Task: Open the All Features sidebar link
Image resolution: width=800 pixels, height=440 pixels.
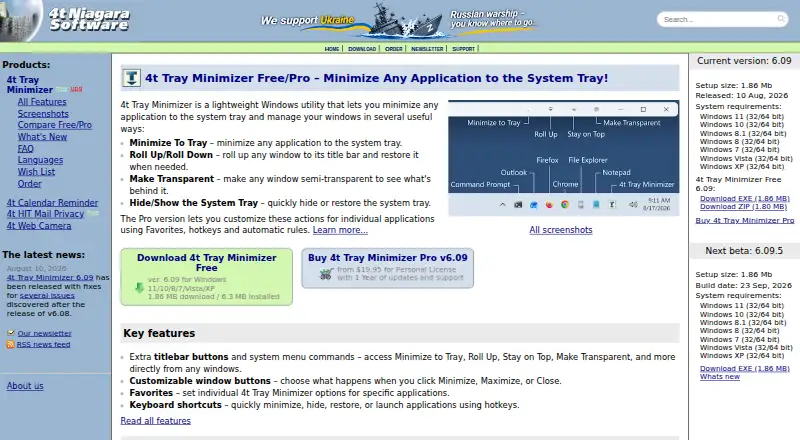Action: [x=42, y=102]
